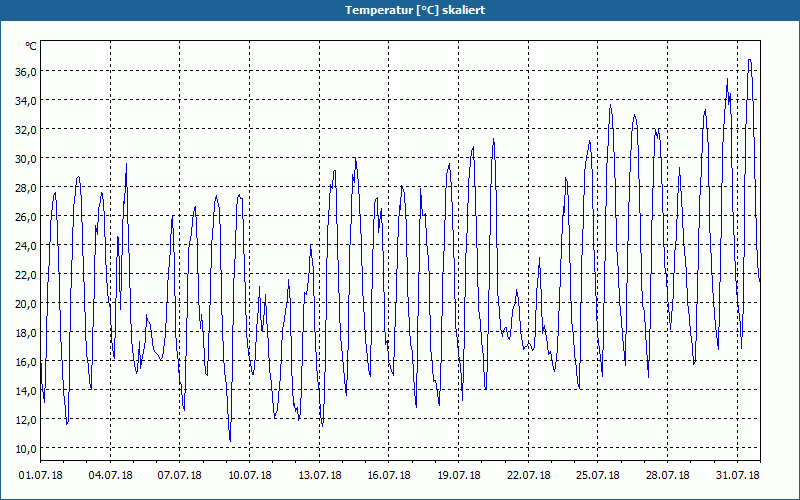Viewport: 800px width, 500px height.
Task: Click the 32,0 y-axis label
Action: click(x=26, y=130)
